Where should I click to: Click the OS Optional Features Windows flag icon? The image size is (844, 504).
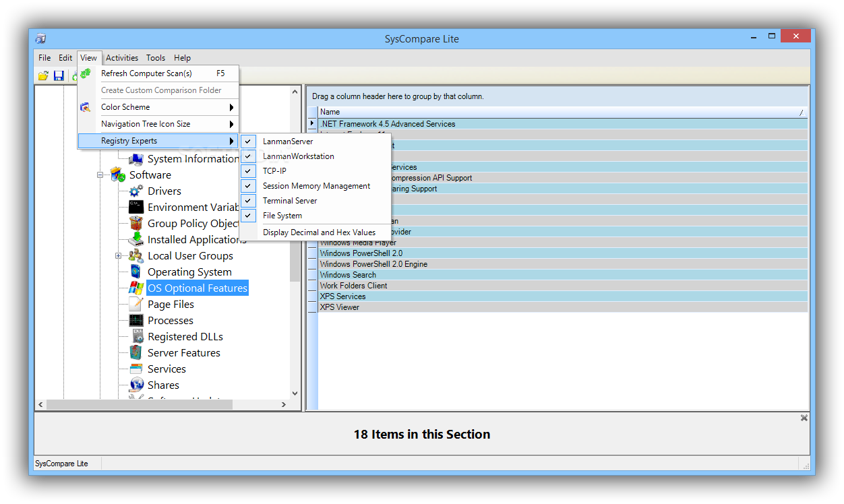(136, 288)
